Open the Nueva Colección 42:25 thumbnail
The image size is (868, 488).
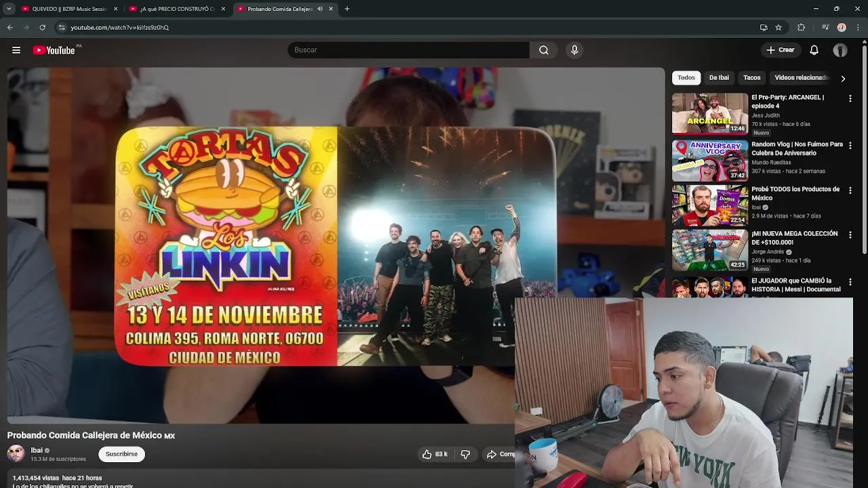tap(710, 250)
